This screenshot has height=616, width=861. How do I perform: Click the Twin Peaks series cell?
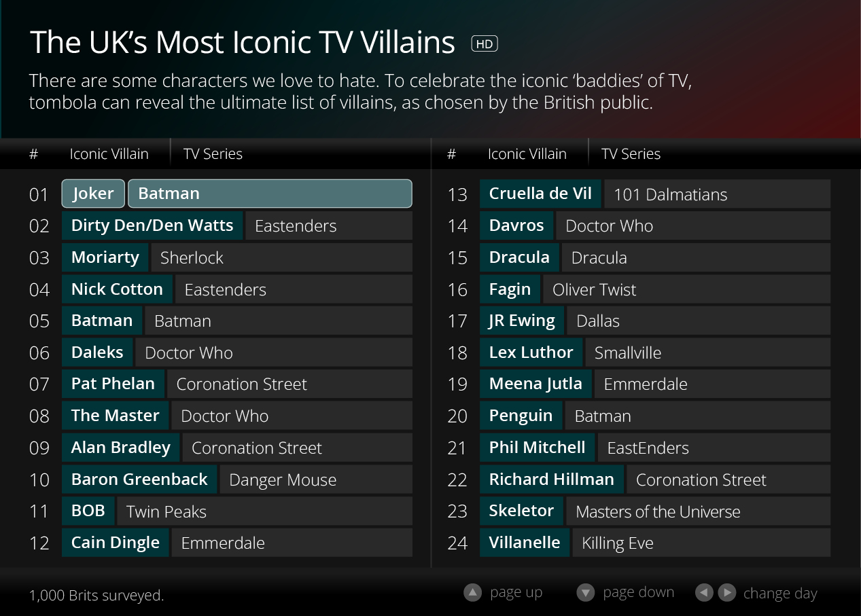click(264, 511)
